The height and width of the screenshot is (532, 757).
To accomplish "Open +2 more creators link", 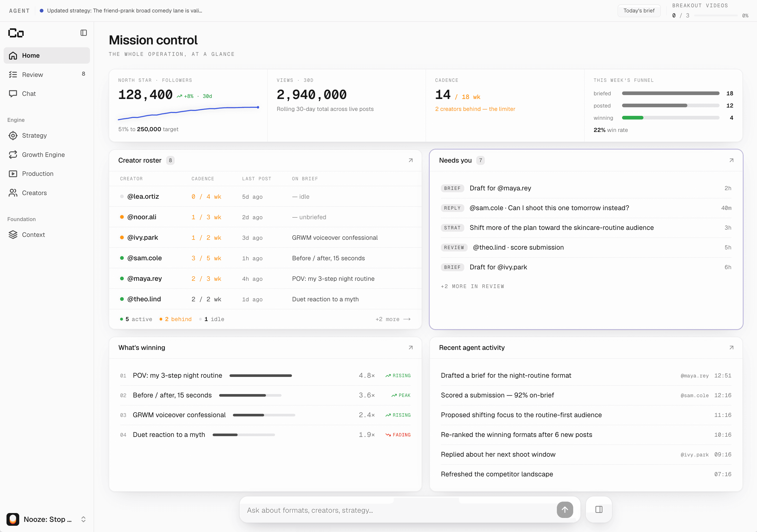I will point(393,319).
